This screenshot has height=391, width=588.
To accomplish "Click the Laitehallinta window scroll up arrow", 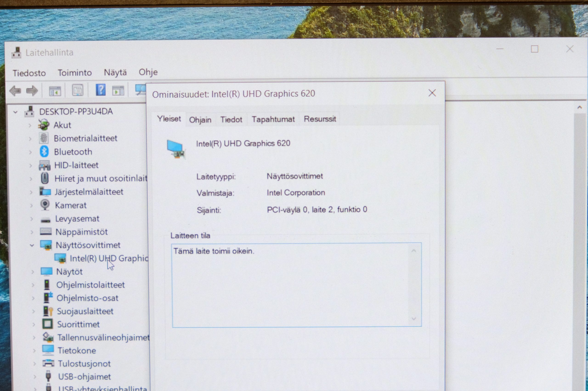I will [x=580, y=108].
